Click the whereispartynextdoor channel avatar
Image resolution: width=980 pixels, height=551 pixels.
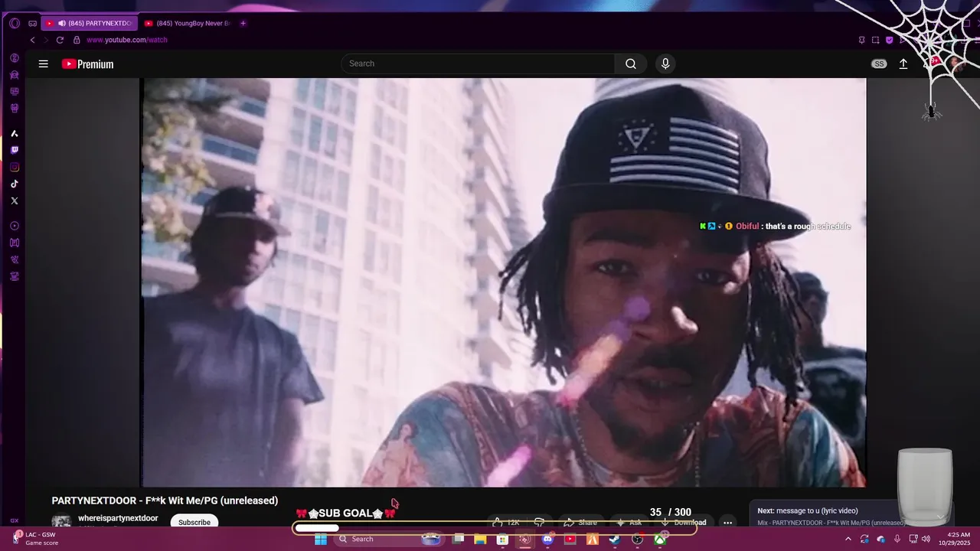point(61,521)
